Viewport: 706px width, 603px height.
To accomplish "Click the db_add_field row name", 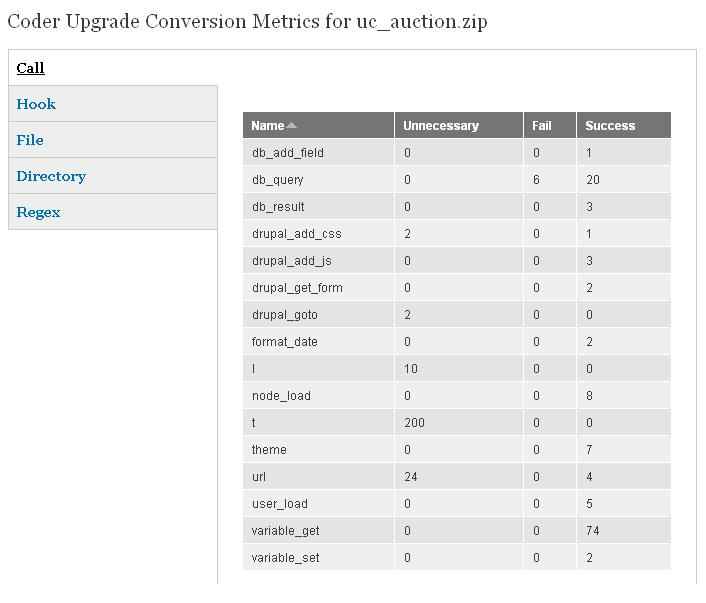I will click(x=288, y=153).
